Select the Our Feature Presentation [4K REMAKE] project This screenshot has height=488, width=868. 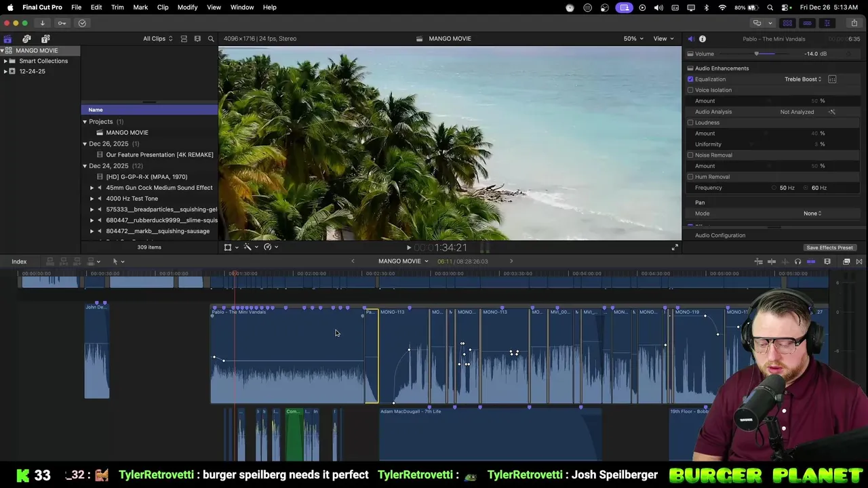[x=159, y=155]
